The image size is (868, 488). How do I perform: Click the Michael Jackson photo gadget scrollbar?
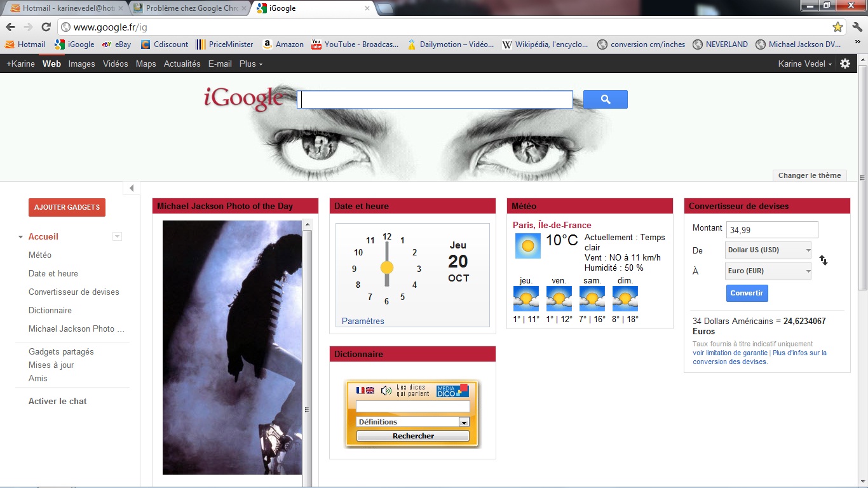(x=308, y=353)
